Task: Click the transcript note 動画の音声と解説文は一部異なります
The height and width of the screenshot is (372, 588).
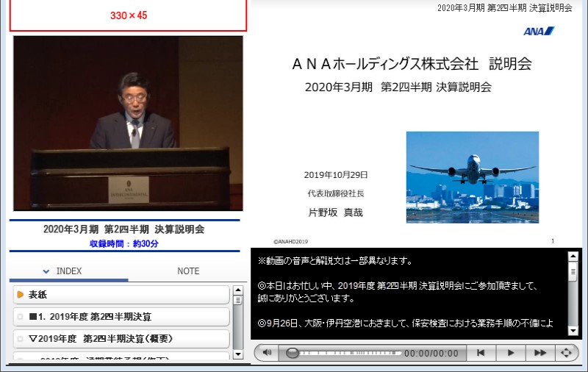Action: pos(335,261)
